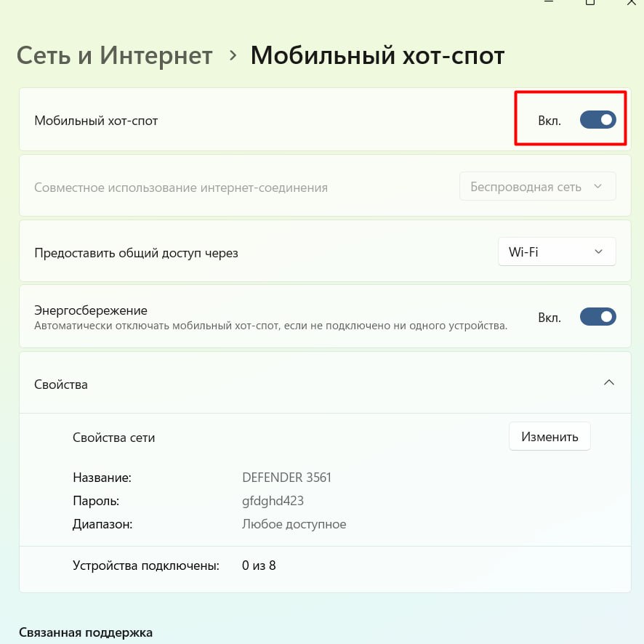Viewport: 644px width, 644px height.
Task: Disable the Энергосбережение switch
Action: [x=597, y=317]
